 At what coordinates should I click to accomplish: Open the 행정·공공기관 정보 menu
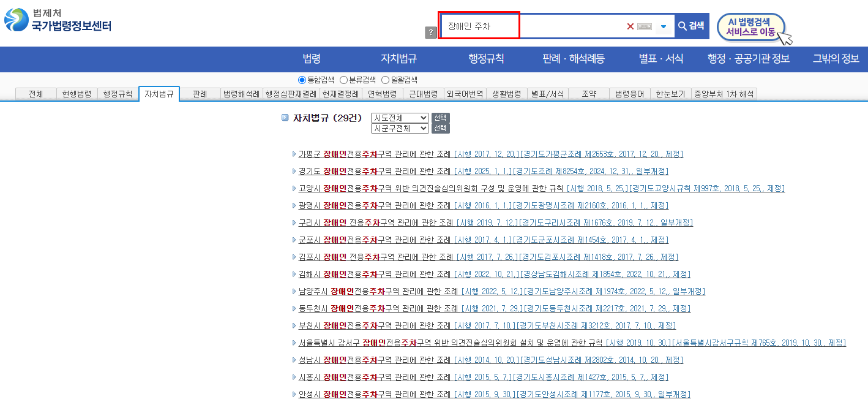coord(748,59)
